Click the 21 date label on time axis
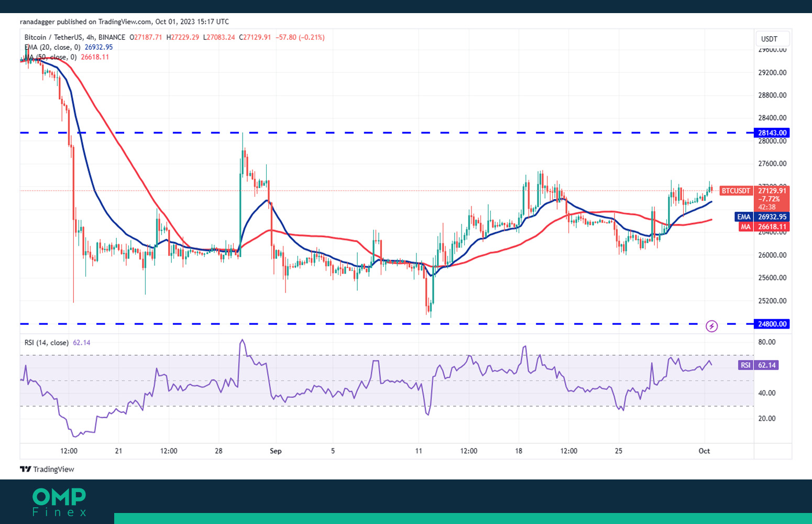This screenshot has height=524, width=812. (x=118, y=451)
